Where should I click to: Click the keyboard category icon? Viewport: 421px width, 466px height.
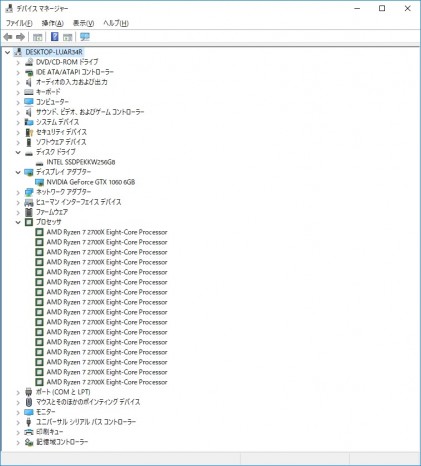29,92
